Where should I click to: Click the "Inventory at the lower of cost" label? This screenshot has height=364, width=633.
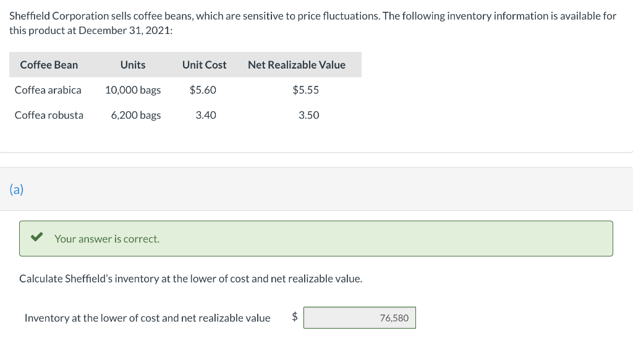147,318
